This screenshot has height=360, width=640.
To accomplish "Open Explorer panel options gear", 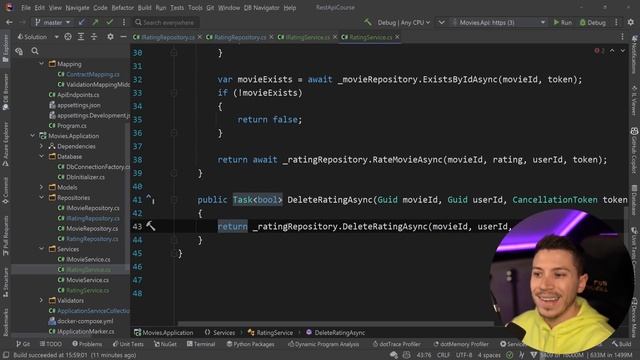I will pos(110,37).
